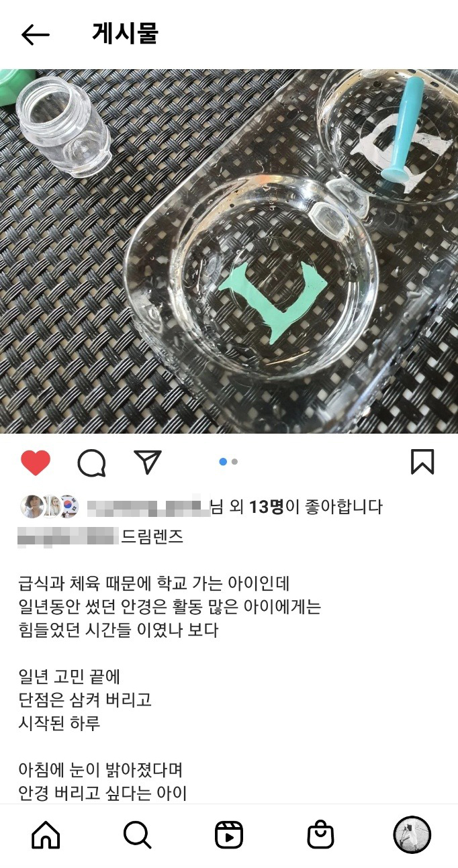This screenshot has height=868, width=458.
Task: Open the Reels tab icon
Action: [x=229, y=835]
